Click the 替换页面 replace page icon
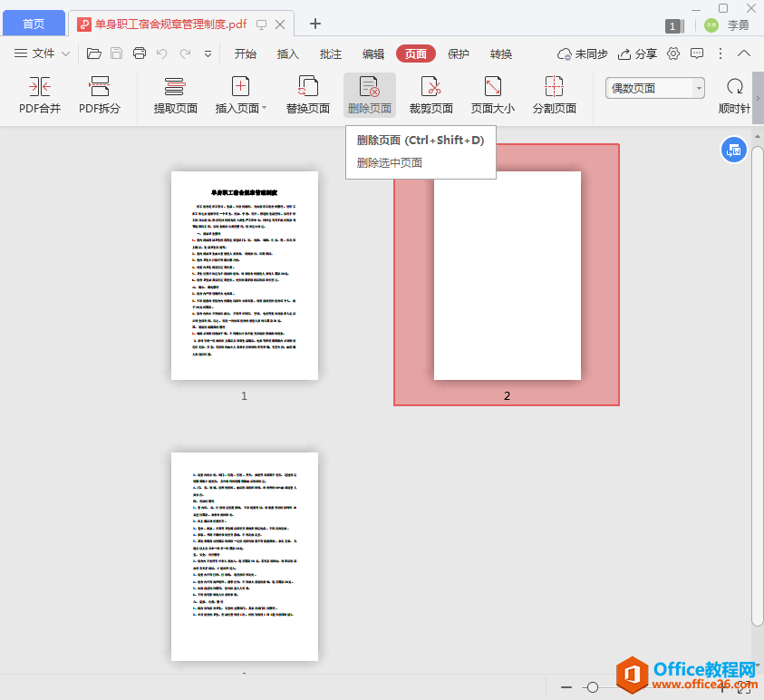Screen dimensions: 764x700 click(x=308, y=87)
